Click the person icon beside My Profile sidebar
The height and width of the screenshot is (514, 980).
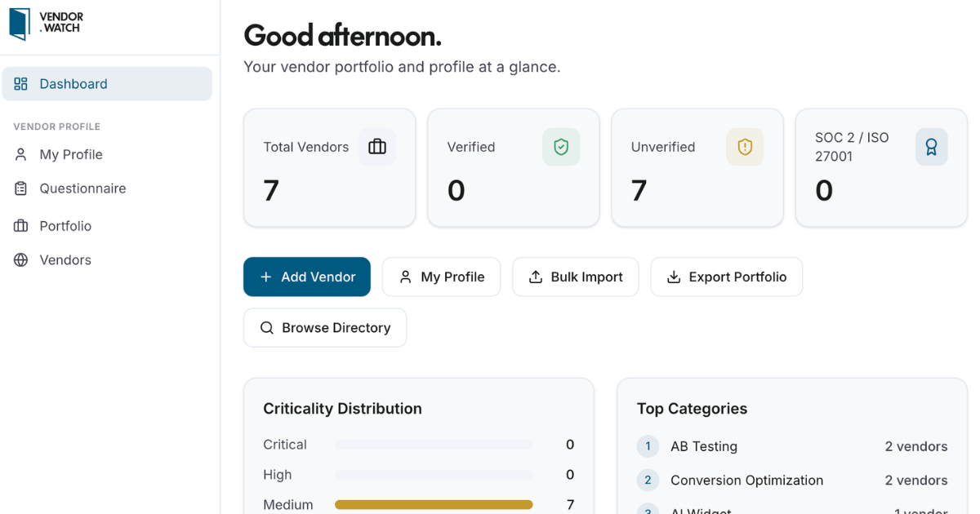(x=21, y=155)
